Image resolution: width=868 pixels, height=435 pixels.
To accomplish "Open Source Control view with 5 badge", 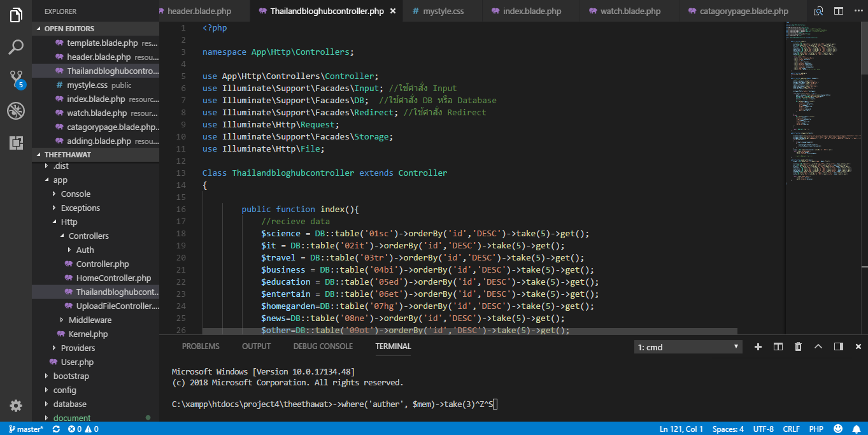I will point(16,80).
